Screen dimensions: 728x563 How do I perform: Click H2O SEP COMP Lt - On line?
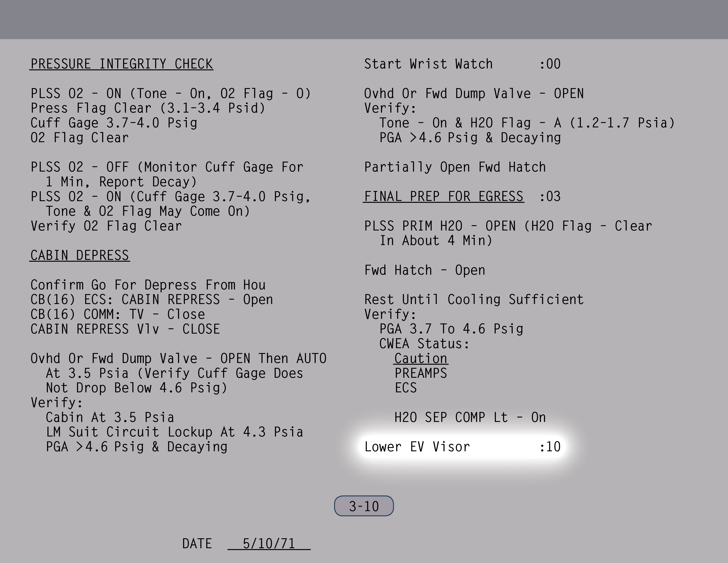point(470,417)
